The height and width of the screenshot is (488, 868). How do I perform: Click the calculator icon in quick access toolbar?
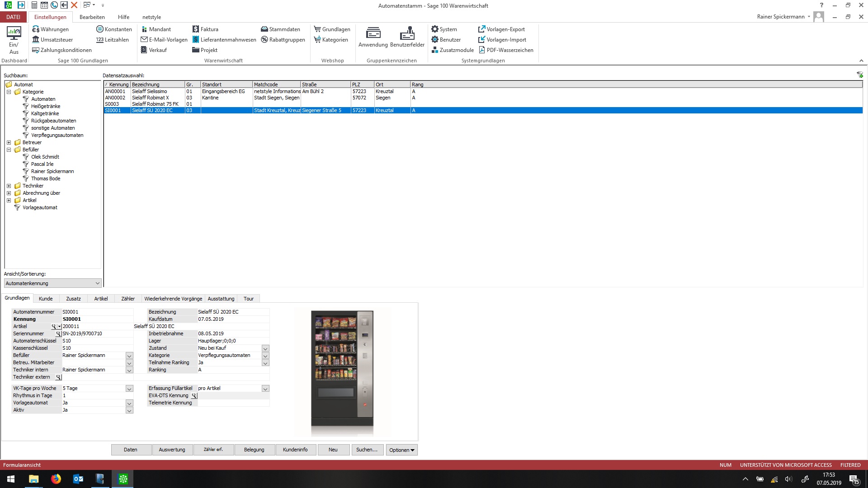(x=34, y=5)
